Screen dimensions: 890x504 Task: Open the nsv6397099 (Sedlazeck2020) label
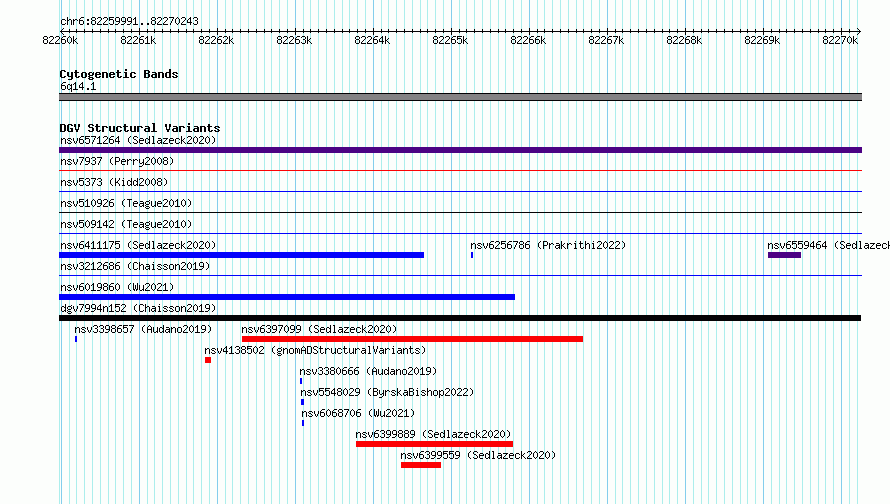(319, 329)
